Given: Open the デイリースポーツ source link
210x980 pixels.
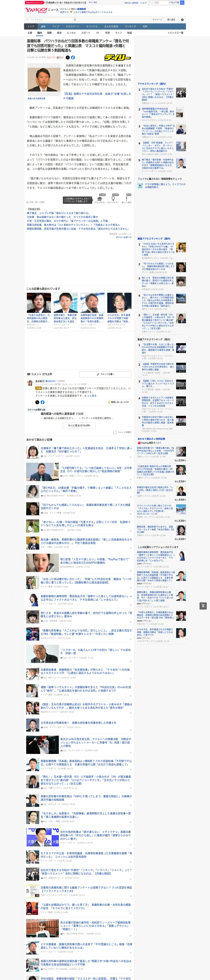Looking at the screenshot, I should 123,237.
